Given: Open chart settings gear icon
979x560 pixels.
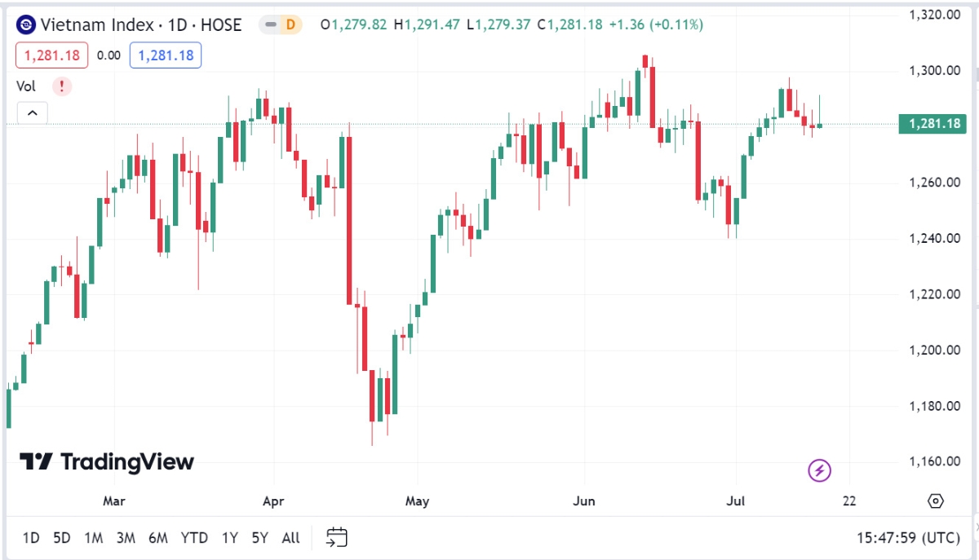Looking at the screenshot, I should 936,500.
